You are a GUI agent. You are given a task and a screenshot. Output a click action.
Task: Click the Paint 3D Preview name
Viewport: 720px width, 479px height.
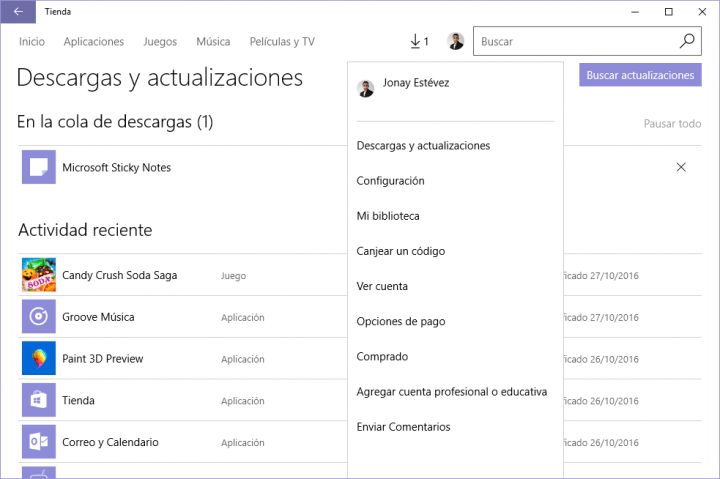pyautogui.click(x=102, y=359)
